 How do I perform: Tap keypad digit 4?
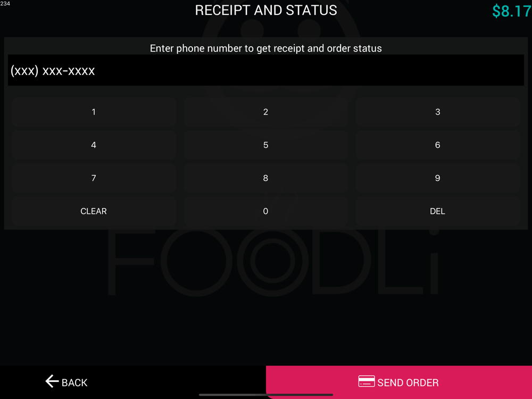click(x=94, y=145)
